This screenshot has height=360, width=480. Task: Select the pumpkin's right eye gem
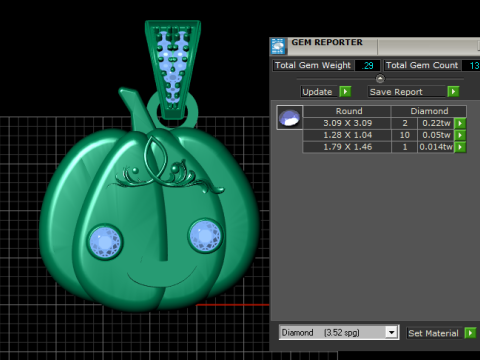[x=205, y=236]
